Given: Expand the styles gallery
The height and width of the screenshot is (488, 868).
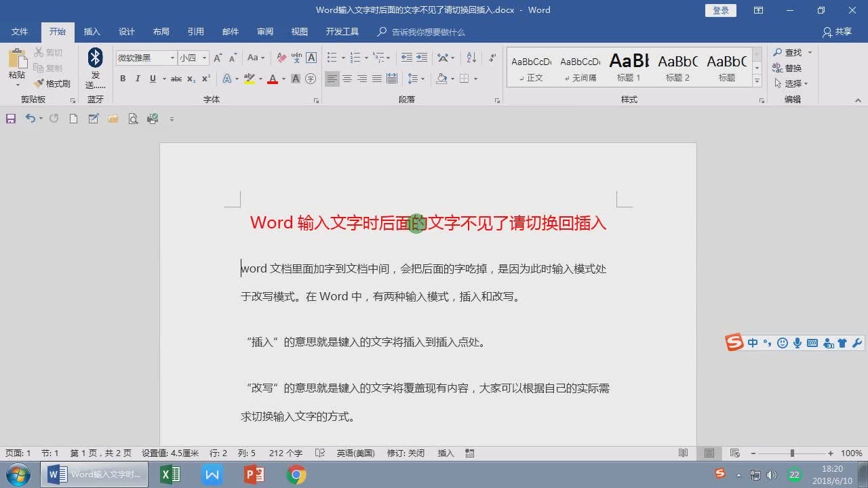Looking at the screenshot, I should click(757, 82).
